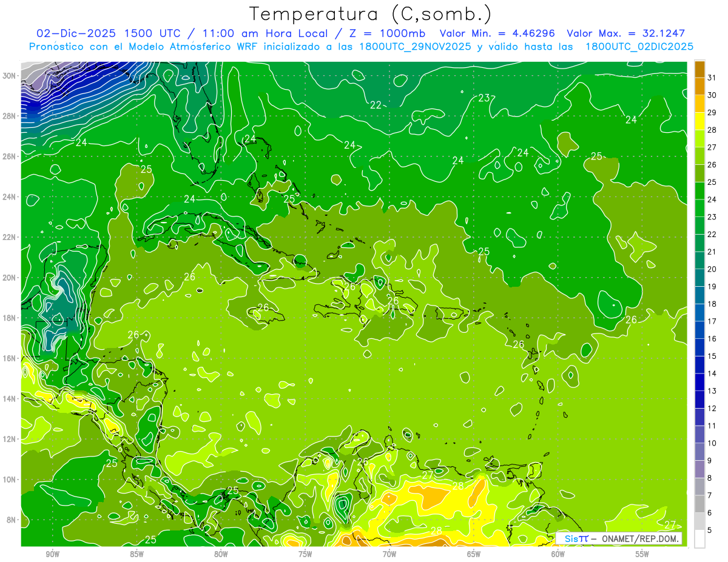728x562 pixels.
Task: Click the valid-until time "1800UTC_02DIC2025"
Action: tap(639, 47)
